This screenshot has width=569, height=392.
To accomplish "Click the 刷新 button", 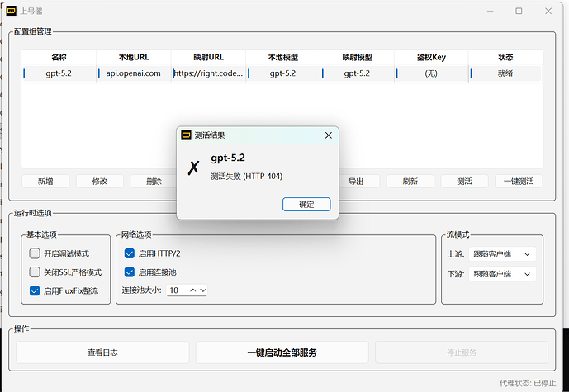I will coord(410,182).
